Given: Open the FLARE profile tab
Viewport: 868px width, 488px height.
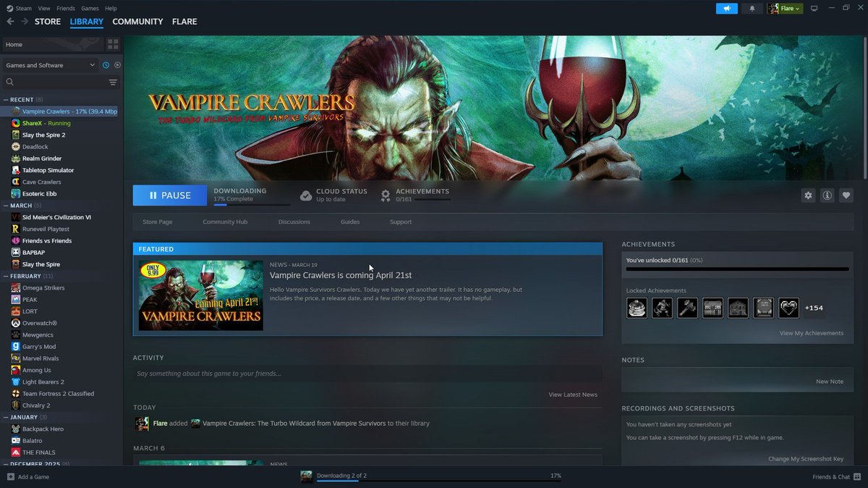Looking at the screenshot, I should pos(184,22).
